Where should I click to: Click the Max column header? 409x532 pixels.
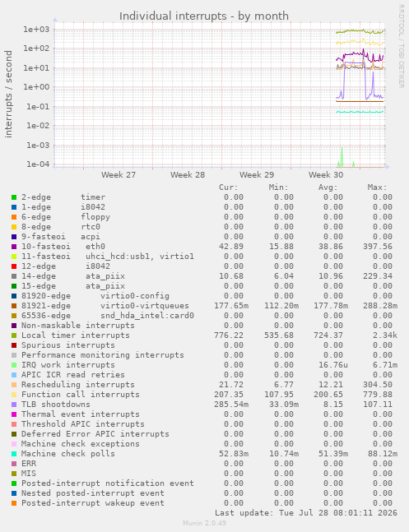click(x=377, y=187)
